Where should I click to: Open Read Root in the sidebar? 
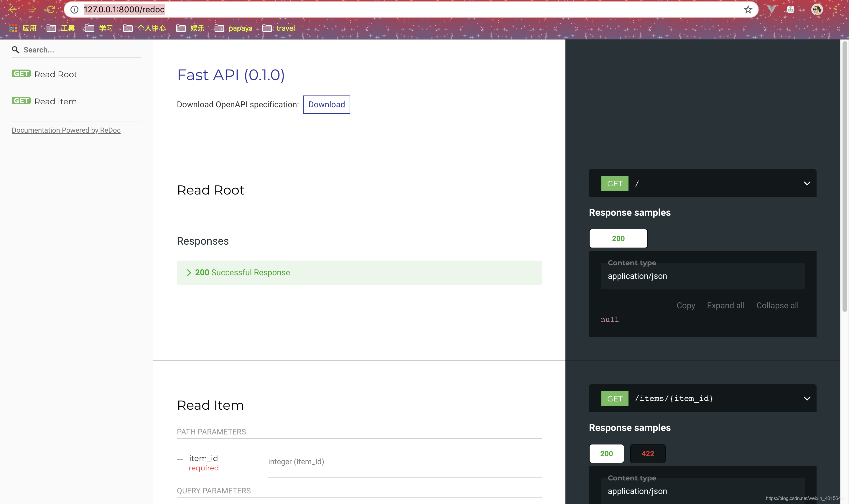[56, 74]
